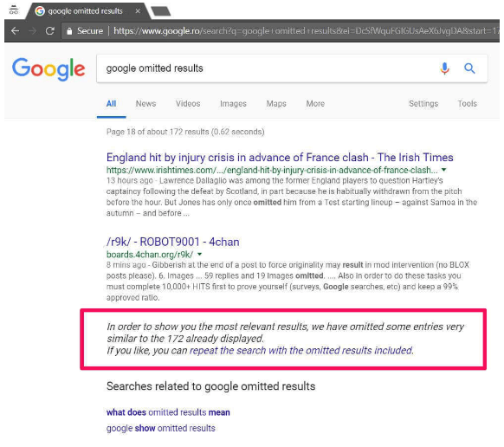504x447 pixels.
Task: Click the address bar URL
Action: point(306,31)
